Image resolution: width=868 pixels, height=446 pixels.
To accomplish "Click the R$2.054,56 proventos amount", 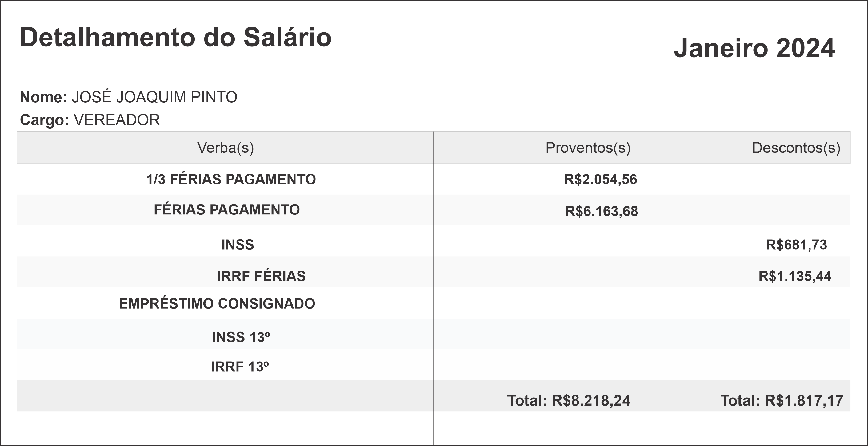I will click(601, 179).
